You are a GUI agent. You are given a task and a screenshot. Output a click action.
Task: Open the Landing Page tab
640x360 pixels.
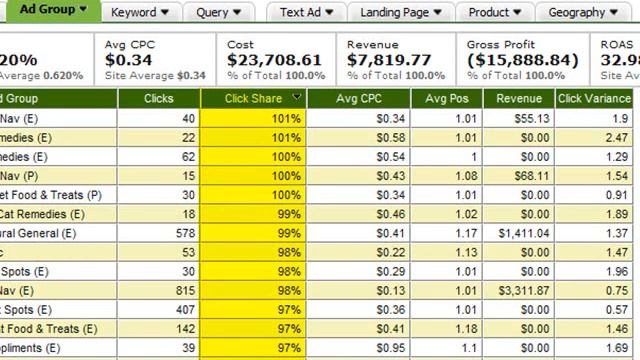tap(401, 13)
